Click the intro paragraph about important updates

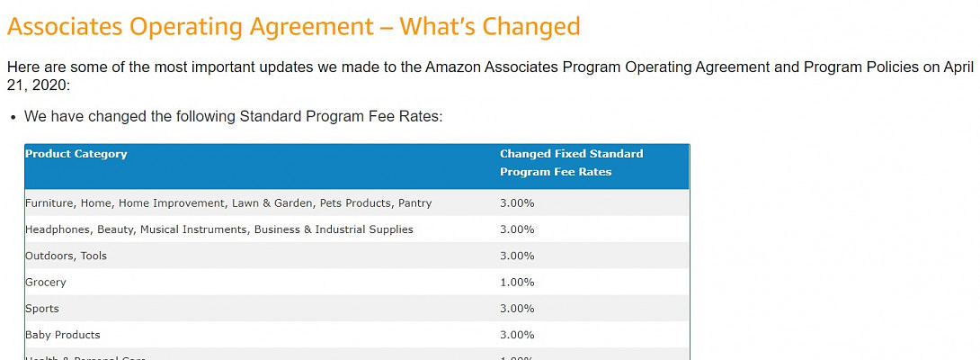click(360, 67)
